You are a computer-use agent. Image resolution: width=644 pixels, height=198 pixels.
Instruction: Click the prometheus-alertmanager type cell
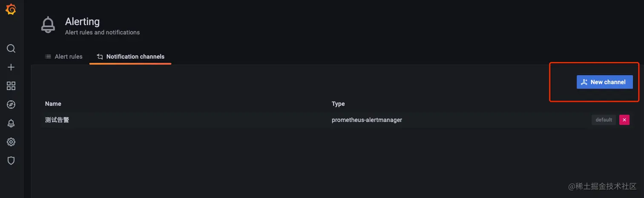coord(367,120)
